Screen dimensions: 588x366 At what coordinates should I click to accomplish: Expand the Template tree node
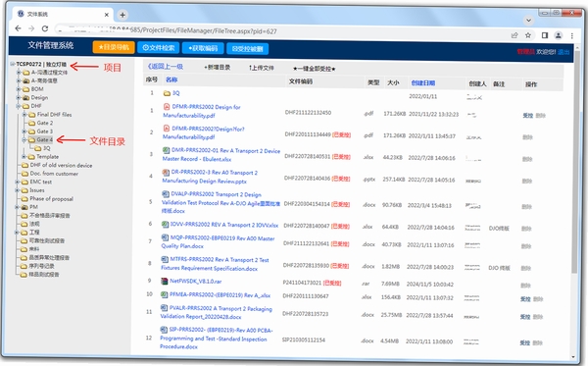[x=24, y=157]
